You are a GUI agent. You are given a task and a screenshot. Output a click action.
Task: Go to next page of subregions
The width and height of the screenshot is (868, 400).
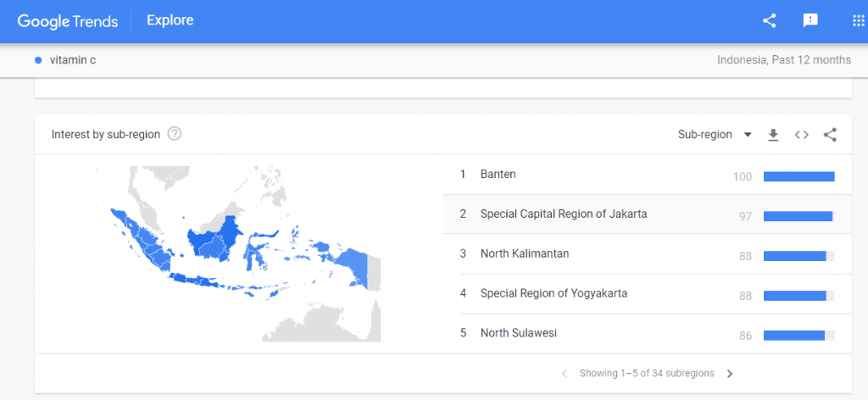pyautogui.click(x=730, y=374)
